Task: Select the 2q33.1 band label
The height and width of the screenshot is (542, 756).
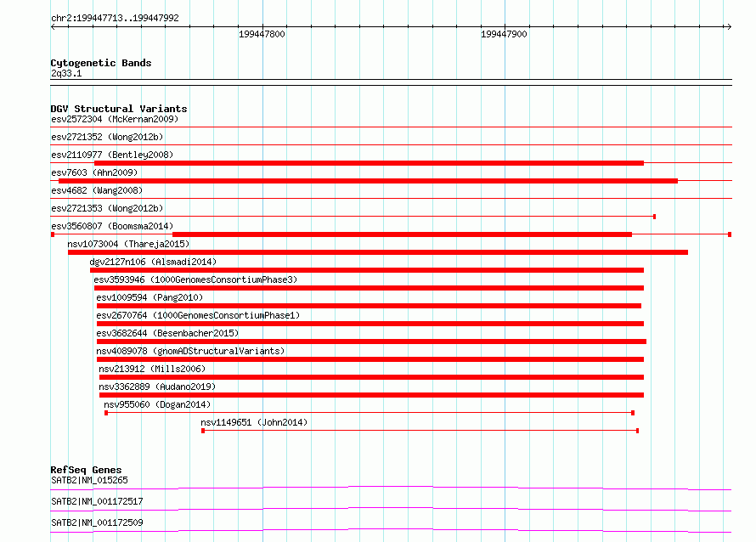Action: point(66,73)
